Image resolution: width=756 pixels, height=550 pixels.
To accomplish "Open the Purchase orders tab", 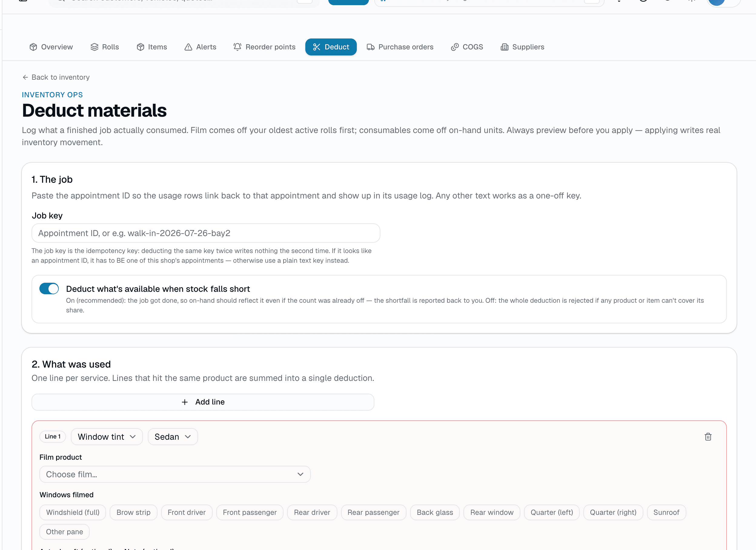I will tap(400, 47).
